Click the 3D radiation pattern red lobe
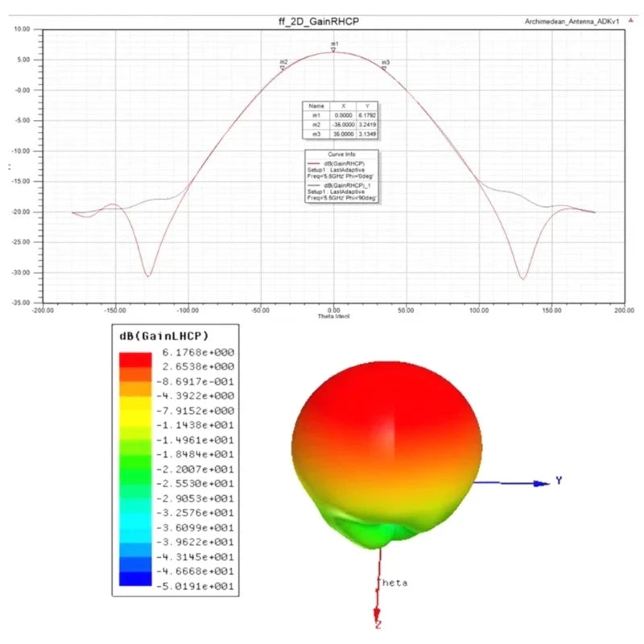This screenshot has width=644, height=644. point(386,411)
